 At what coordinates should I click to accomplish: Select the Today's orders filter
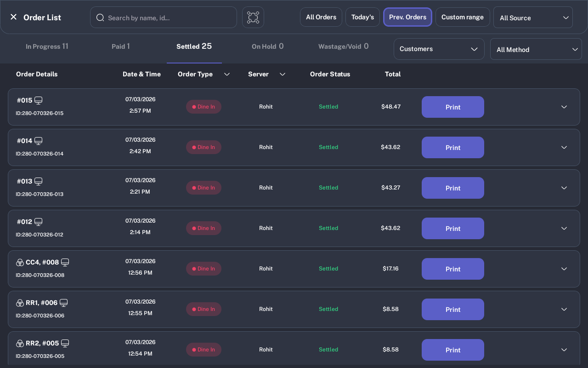(362, 17)
